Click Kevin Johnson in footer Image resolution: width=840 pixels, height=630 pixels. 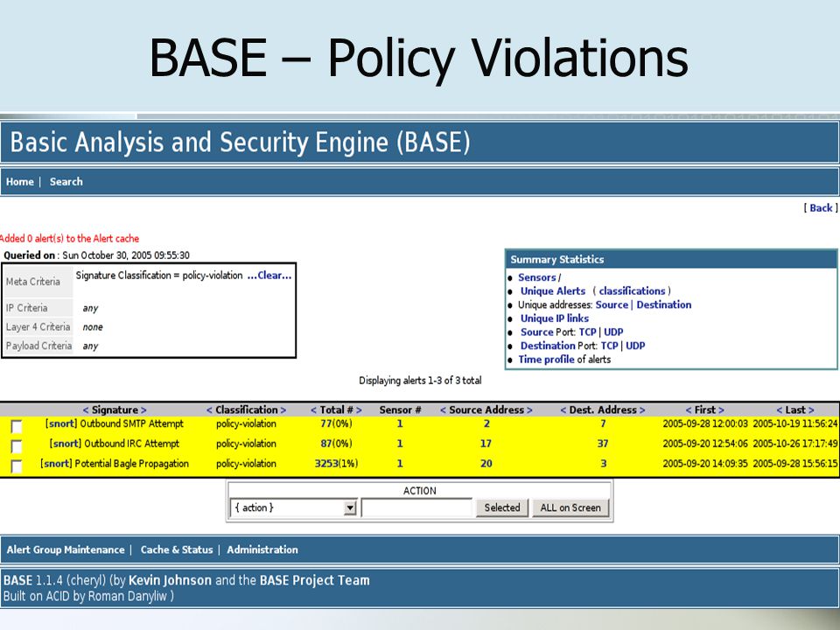click(x=171, y=580)
